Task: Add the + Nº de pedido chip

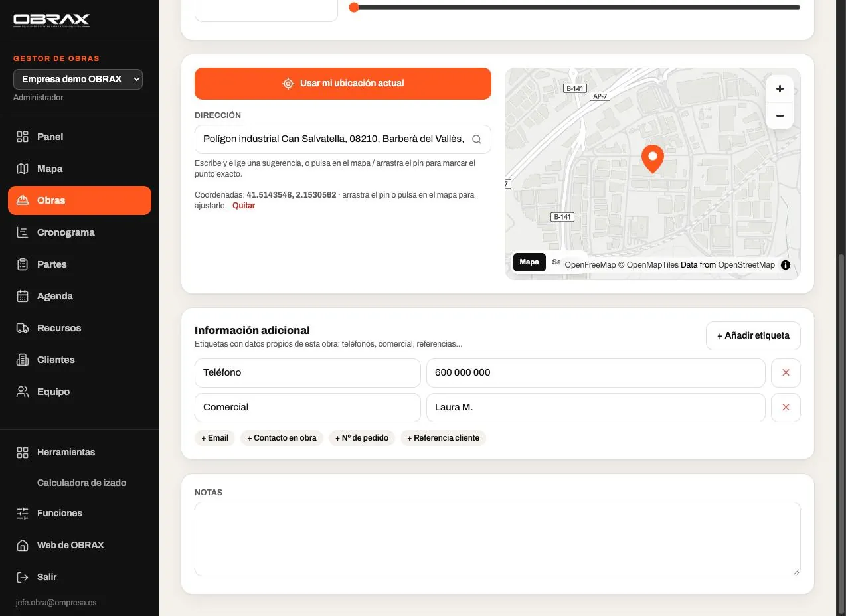Action: pyautogui.click(x=362, y=438)
